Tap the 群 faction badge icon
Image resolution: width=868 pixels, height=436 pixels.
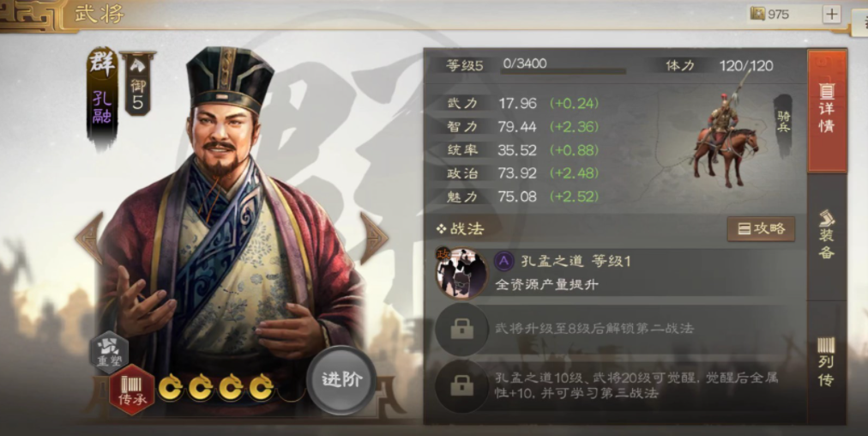point(102,64)
